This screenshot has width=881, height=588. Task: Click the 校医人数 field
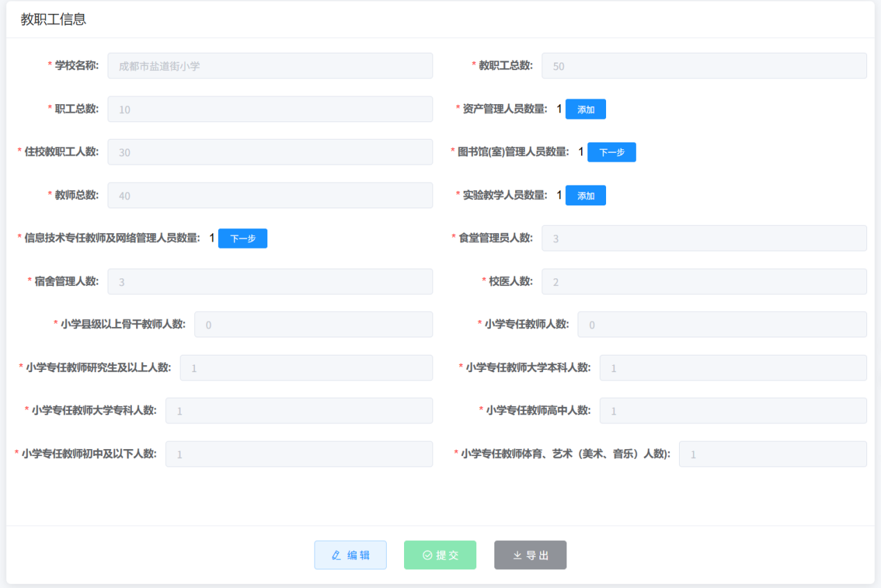click(704, 282)
